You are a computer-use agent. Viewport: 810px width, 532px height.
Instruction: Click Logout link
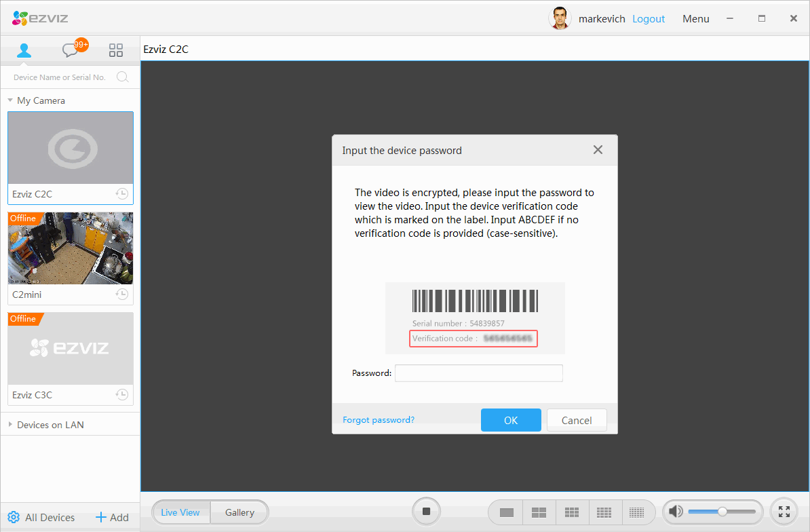click(x=649, y=18)
